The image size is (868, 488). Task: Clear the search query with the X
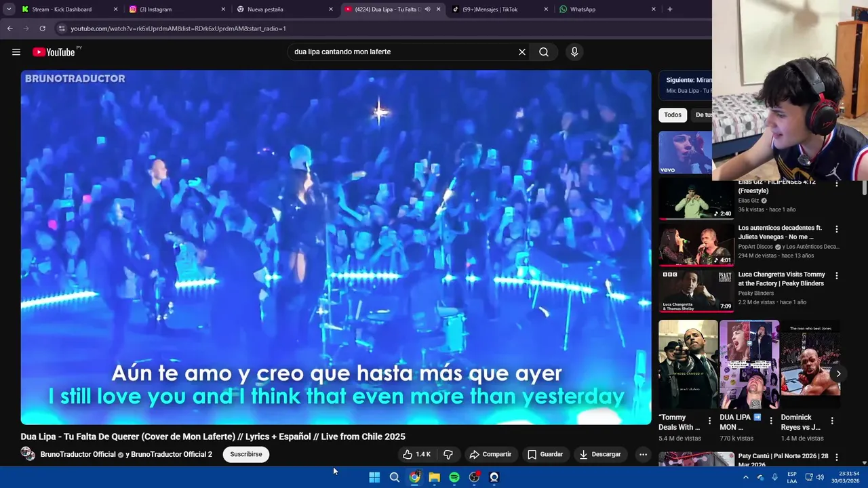click(522, 52)
